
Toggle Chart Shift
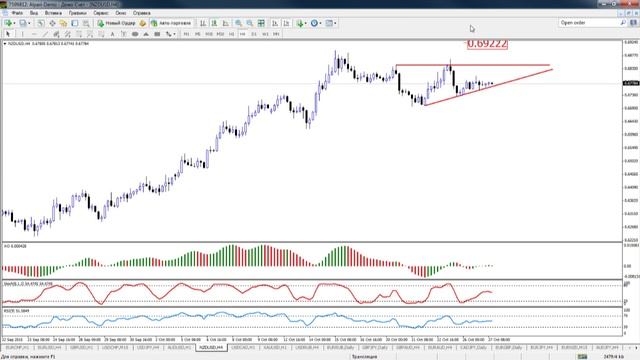[x=286, y=23]
